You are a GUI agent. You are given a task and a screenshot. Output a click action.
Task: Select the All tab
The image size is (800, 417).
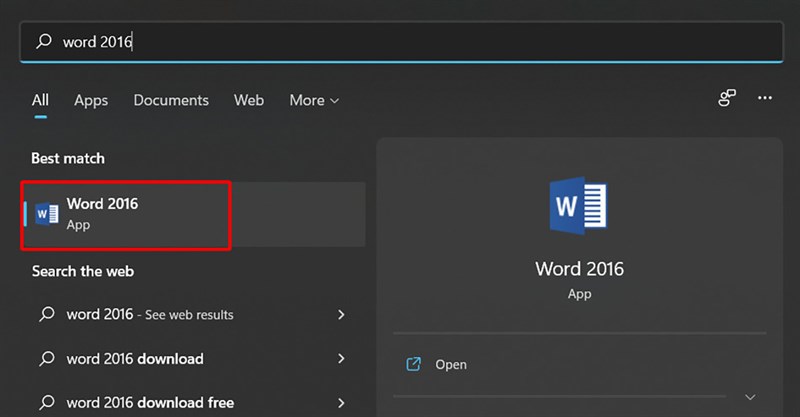(40, 100)
